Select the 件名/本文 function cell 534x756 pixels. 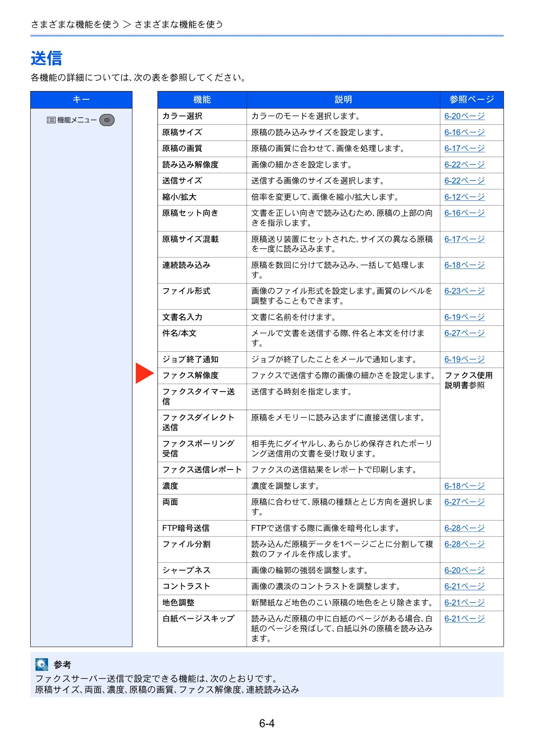click(x=202, y=338)
